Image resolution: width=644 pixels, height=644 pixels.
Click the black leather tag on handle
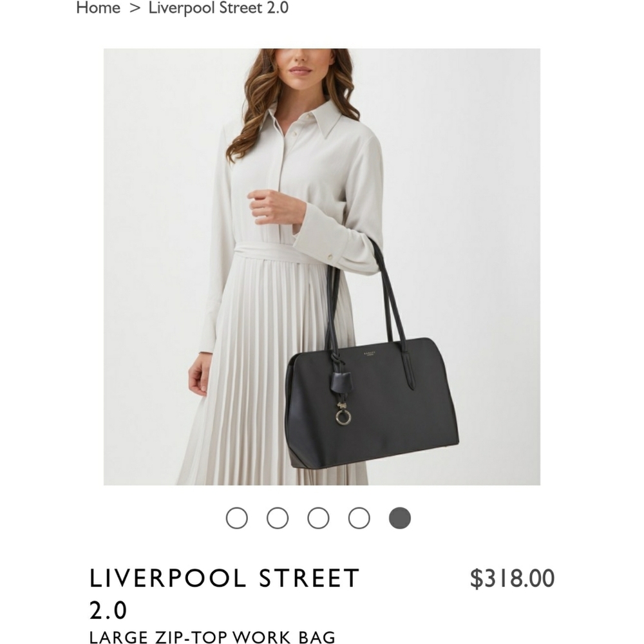pos(339,382)
